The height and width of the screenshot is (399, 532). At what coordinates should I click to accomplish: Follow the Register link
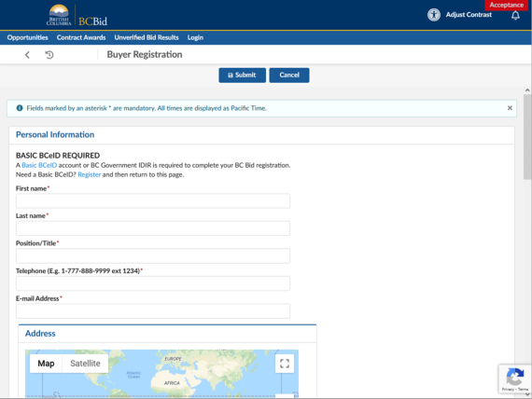coord(90,174)
